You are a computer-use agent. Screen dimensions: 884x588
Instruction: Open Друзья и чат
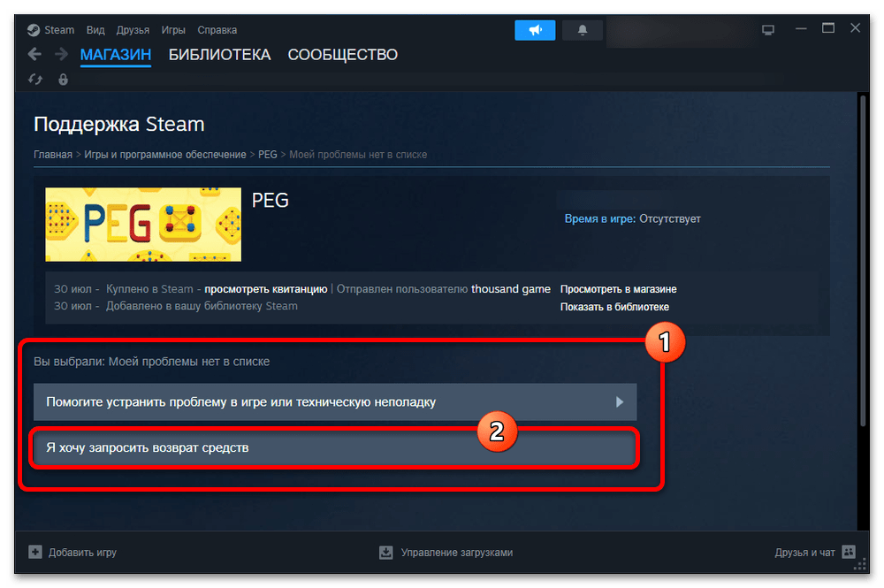804,553
